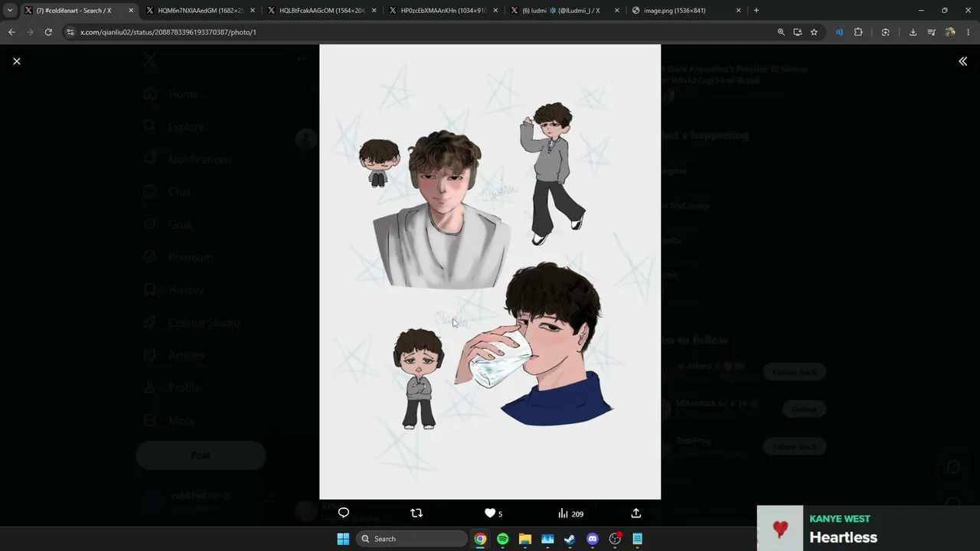This screenshot has width=980, height=551.
Task: Click the Heartless song title in overlay
Action: click(844, 537)
